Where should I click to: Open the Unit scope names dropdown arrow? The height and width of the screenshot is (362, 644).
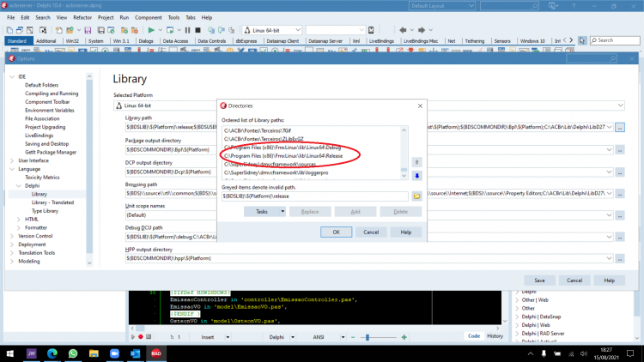[x=609, y=215]
